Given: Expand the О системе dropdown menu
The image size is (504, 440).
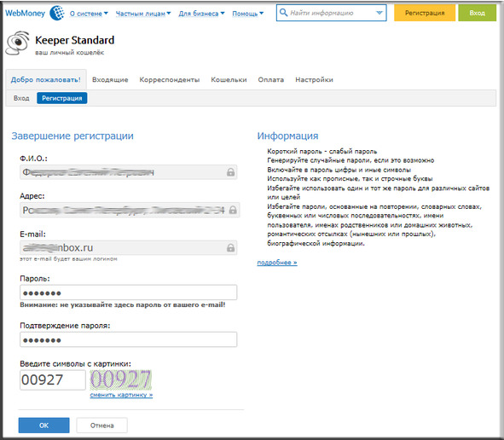Looking at the screenshot, I should pyautogui.click(x=89, y=14).
